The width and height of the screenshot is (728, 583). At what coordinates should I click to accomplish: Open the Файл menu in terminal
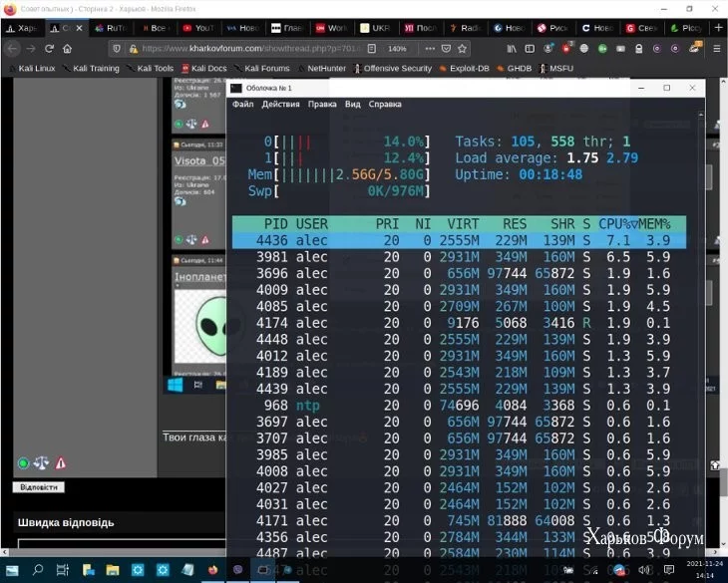242,104
